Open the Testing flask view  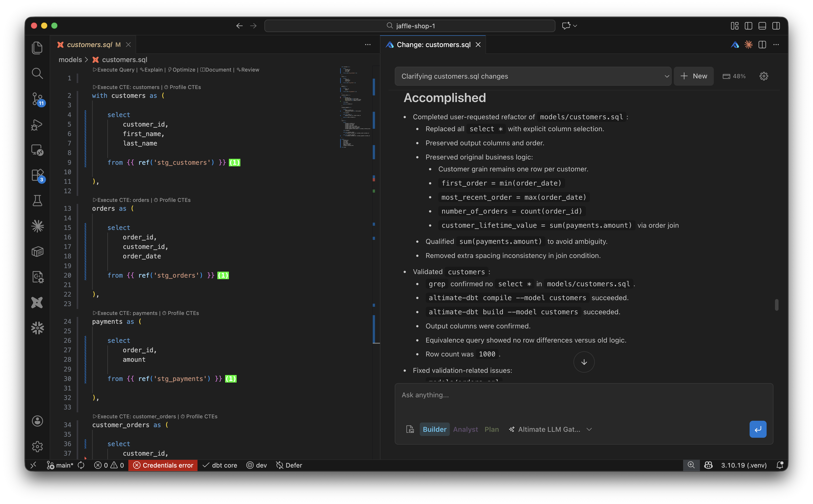tap(37, 201)
